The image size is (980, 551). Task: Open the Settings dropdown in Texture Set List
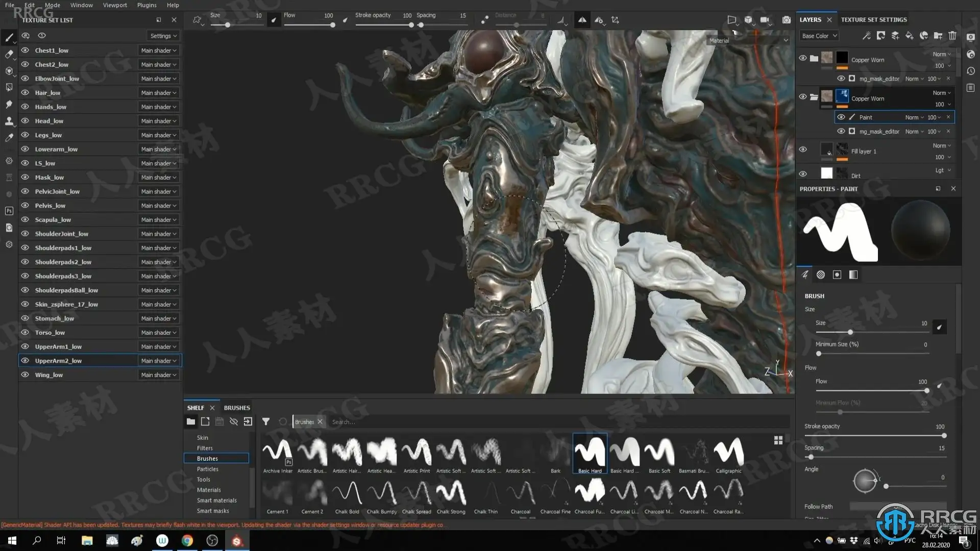[x=163, y=36]
